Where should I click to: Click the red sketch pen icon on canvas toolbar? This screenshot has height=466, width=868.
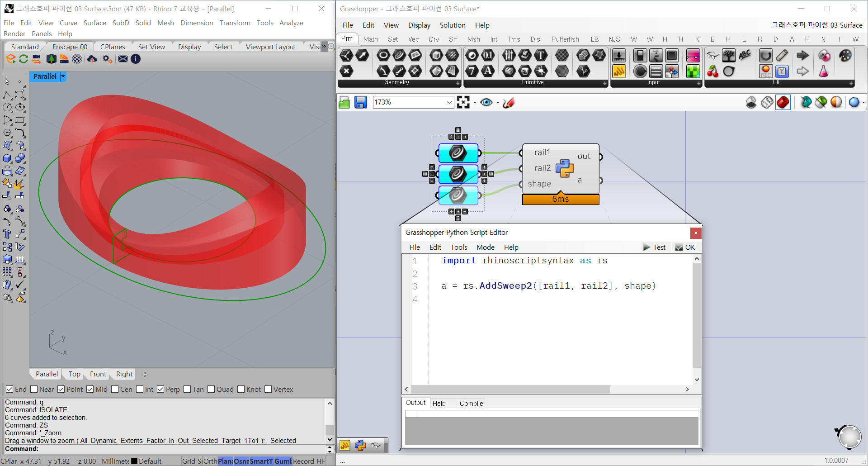pyautogui.click(x=509, y=102)
